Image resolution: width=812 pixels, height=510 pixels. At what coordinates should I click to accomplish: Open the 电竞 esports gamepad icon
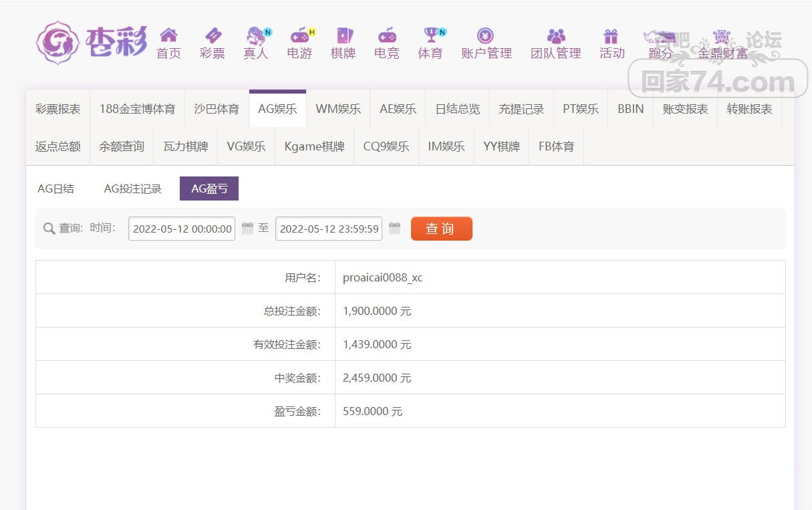click(387, 35)
